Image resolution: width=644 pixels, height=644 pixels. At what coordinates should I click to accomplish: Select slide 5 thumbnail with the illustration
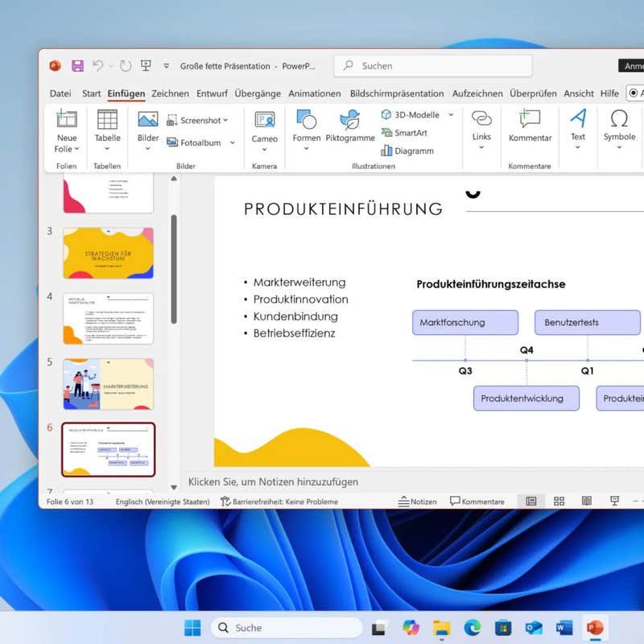click(109, 384)
